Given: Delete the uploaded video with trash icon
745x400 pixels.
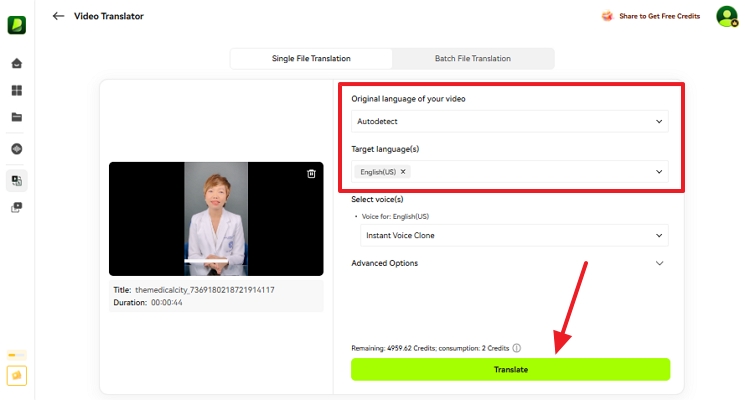Looking at the screenshot, I should click(x=311, y=174).
